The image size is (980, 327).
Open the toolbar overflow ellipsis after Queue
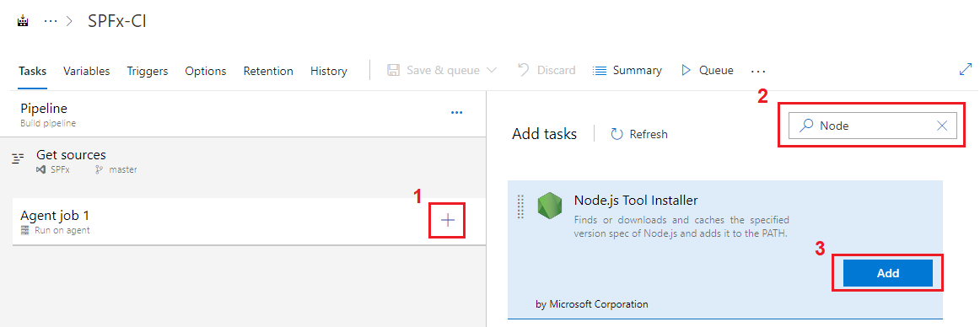pos(758,71)
